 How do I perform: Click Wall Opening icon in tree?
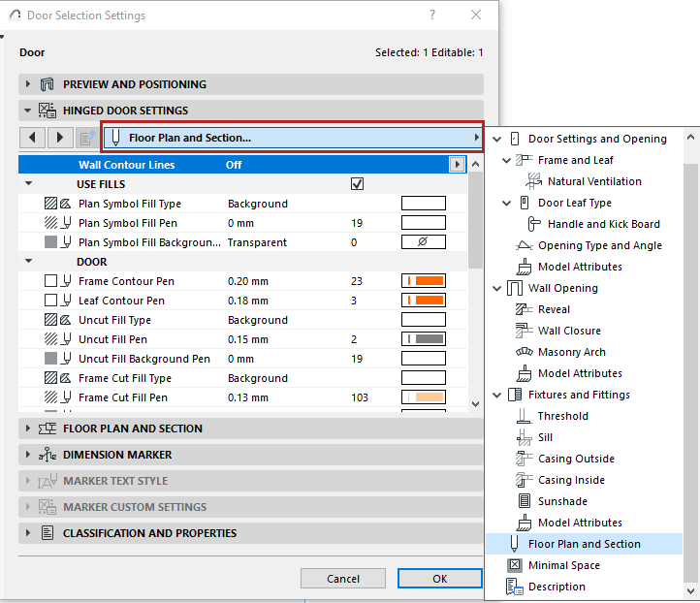click(514, 288)
